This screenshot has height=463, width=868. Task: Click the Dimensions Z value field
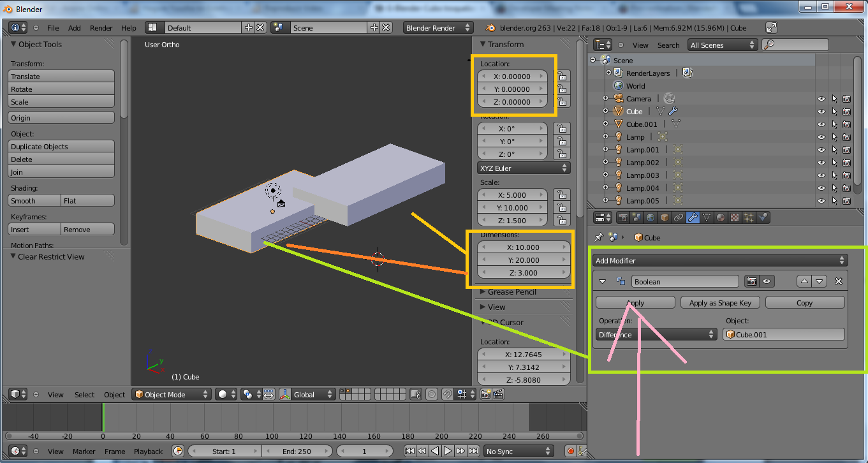[x=522, y=273]
